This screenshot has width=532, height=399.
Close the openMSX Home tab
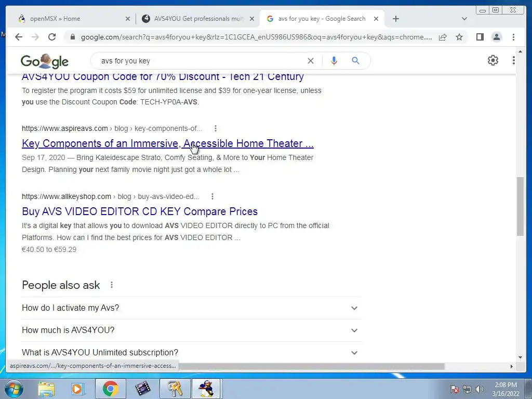(x=128, y=19)
